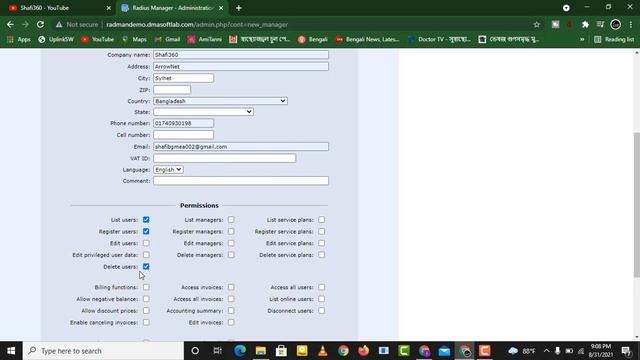Image resolution: width=640 pixels, height=360 pixels.
Task: Check the Edit users checkbox
Action: tap(146, 243)
